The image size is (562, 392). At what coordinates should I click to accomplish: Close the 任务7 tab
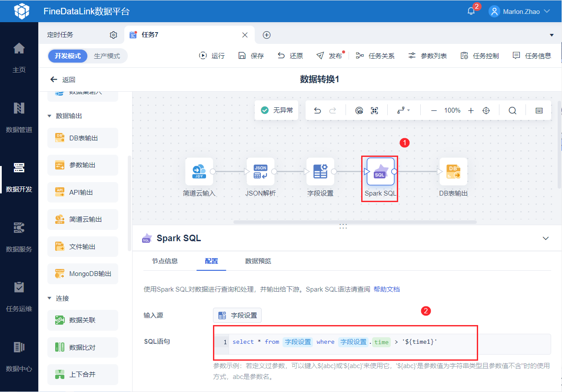click(245, 35)
